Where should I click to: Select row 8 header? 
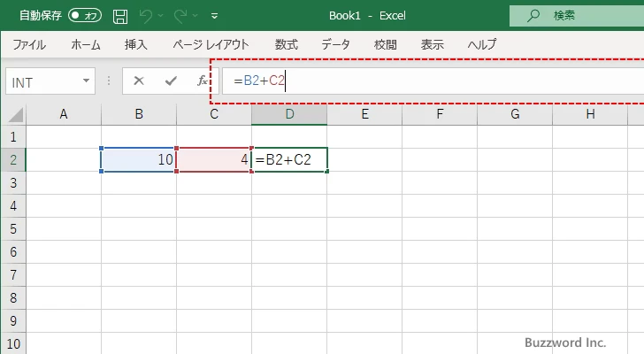coord(13,297)
